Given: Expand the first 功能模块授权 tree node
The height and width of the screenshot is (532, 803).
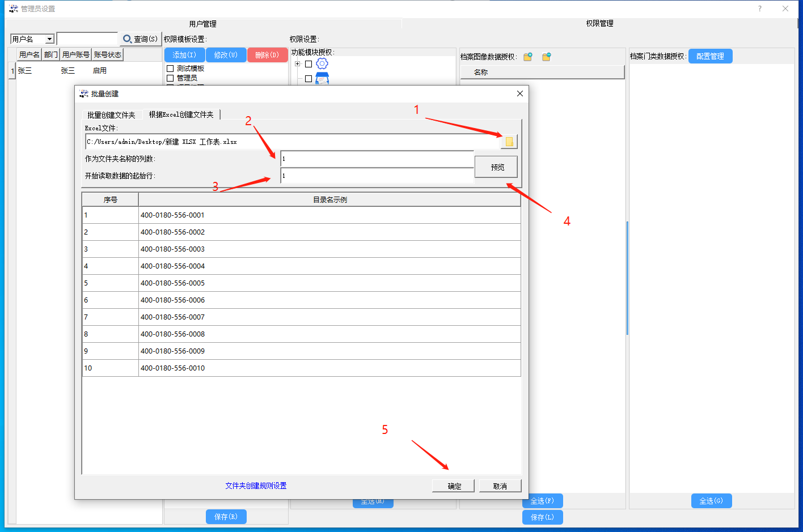Looking at the screenshot, I should 297,64.
